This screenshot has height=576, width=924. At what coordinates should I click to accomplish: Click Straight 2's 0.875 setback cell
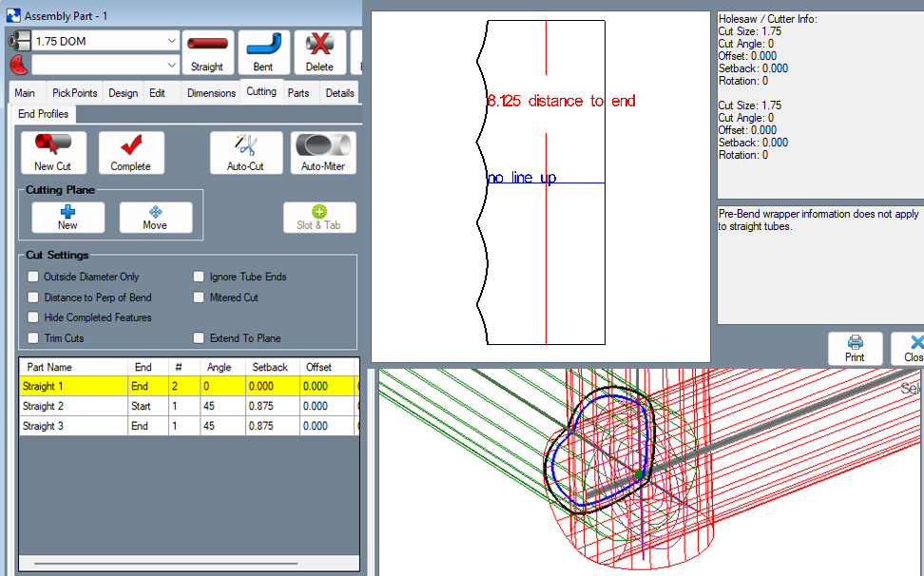coord(272,406)
